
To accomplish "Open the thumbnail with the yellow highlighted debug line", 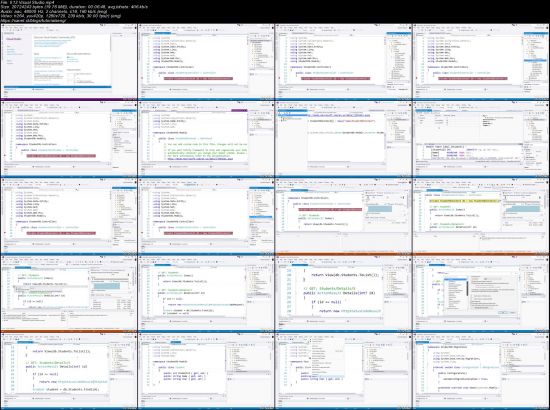I will 481,216.
